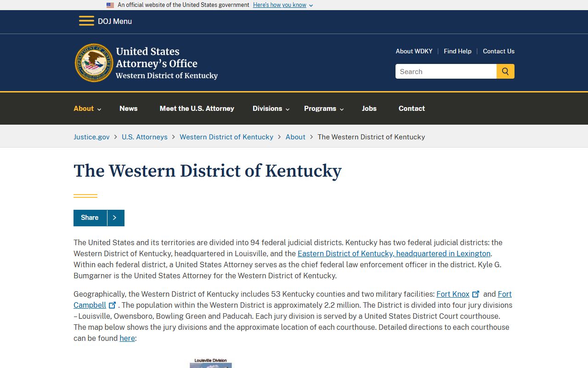Focus the Search input field
This screenshot has height=368, width=588.
[446, 71]
